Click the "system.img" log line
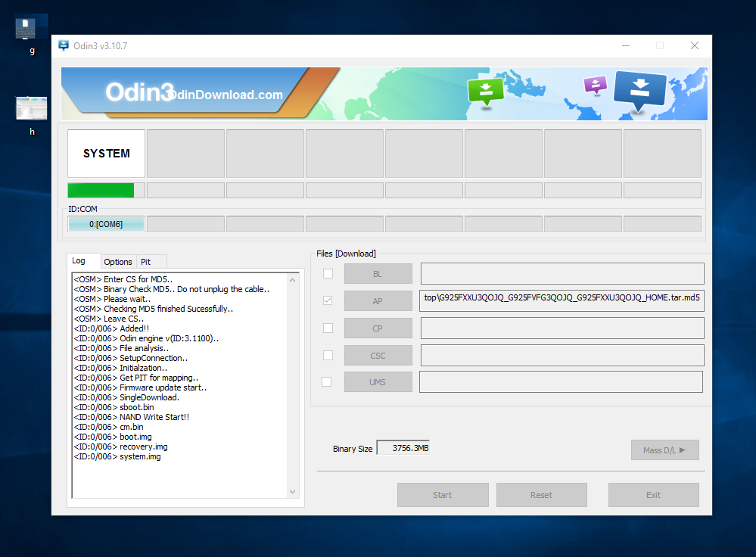 coord(117,456)
